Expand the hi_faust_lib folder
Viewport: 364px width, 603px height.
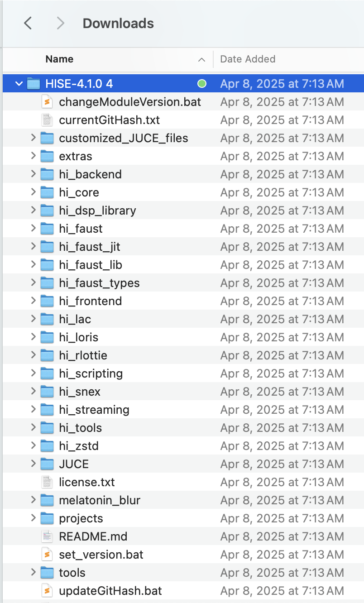(33, 265)
